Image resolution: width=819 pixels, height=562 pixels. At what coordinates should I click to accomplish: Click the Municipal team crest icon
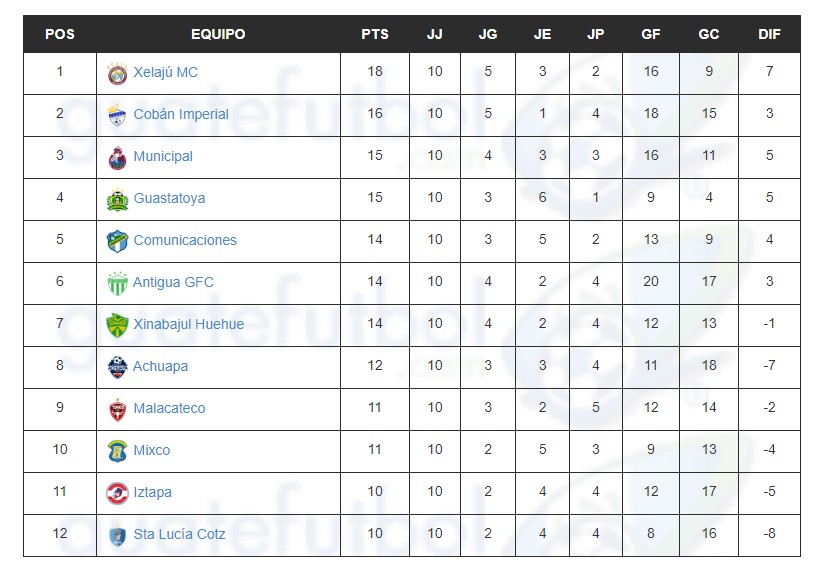tap(117, 158)
